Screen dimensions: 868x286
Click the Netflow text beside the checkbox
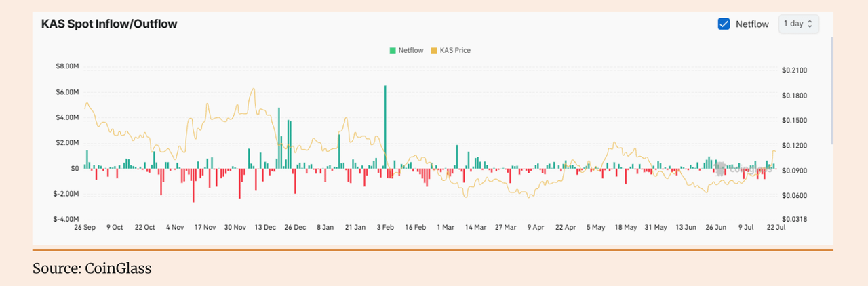coord(752,24)
